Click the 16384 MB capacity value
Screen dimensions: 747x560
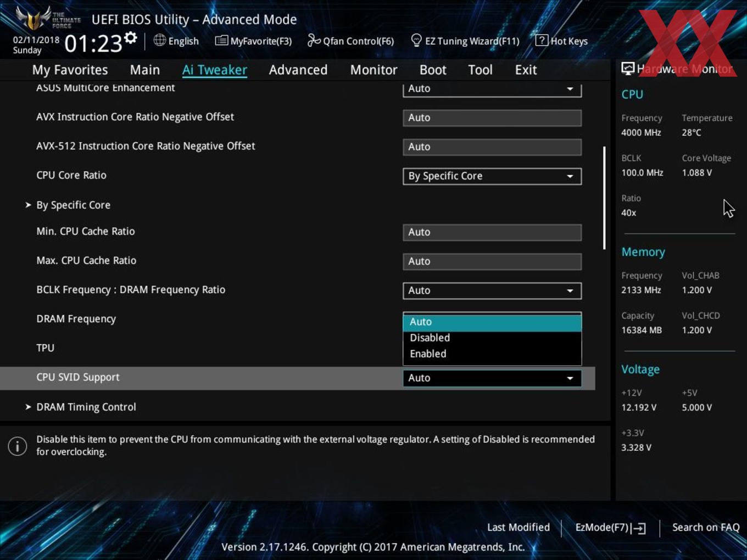[642, 330]
